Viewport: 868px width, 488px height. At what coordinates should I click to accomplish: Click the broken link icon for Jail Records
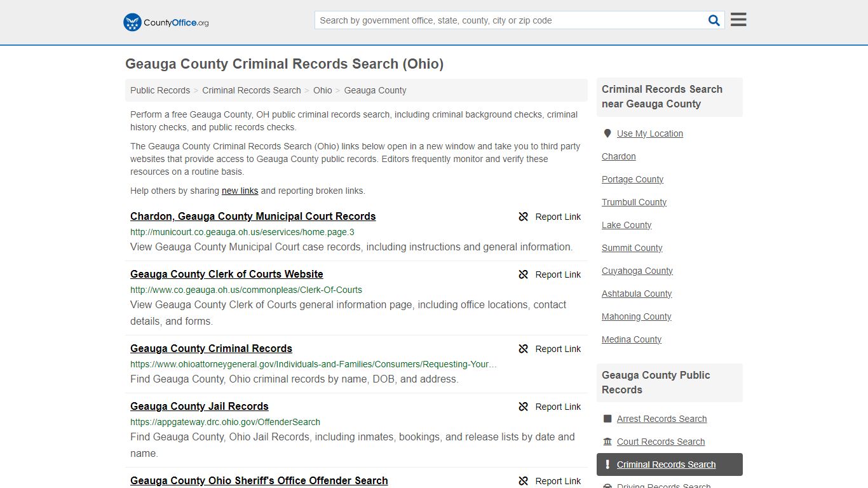click(524, 407)
